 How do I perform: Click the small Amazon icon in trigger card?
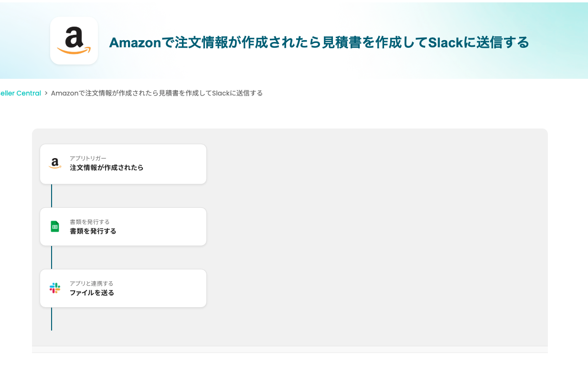pos(55,163)
